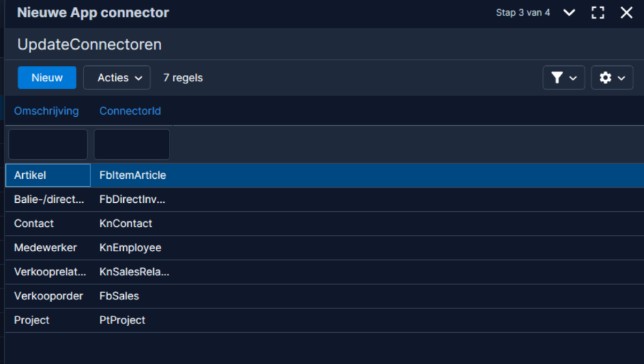Toggle fullscreen mode for the dialog
The height and width of the screenshot is (364, 644).
tap(598, 13)
